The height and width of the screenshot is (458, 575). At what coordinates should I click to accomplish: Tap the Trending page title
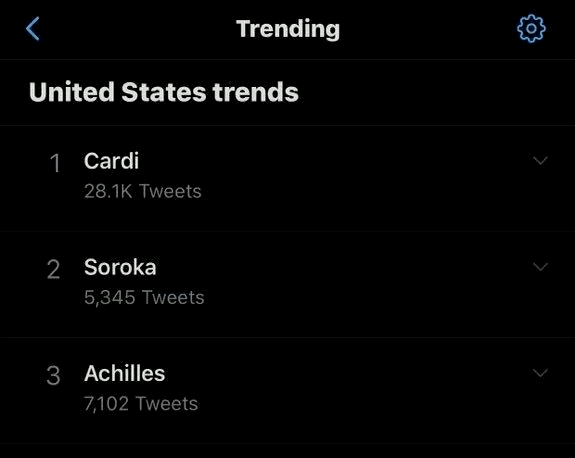[x=288, y=29]
